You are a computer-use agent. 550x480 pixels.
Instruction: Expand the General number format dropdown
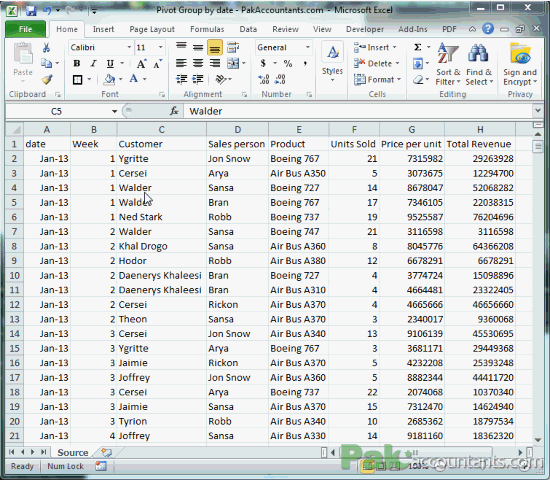pos(308,47)
